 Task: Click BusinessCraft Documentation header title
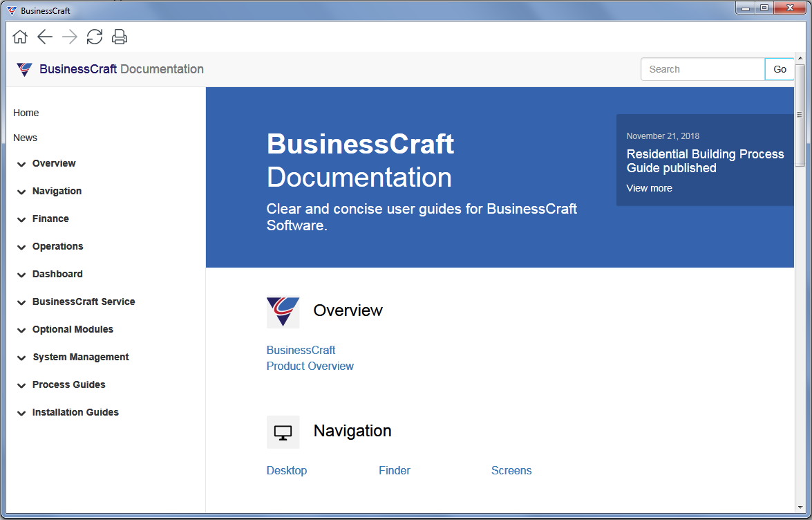pyautogui.click(x=121, y=69)
